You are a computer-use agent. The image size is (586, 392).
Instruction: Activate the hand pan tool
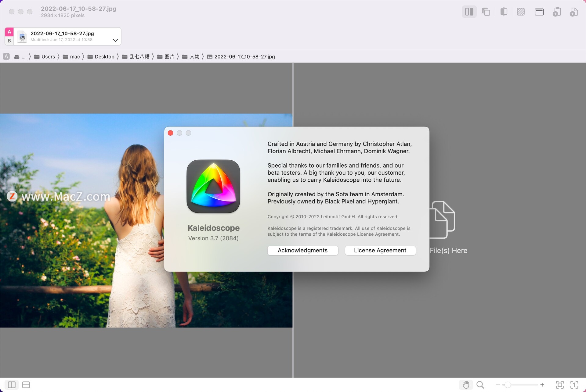click(x=466, y=385)
